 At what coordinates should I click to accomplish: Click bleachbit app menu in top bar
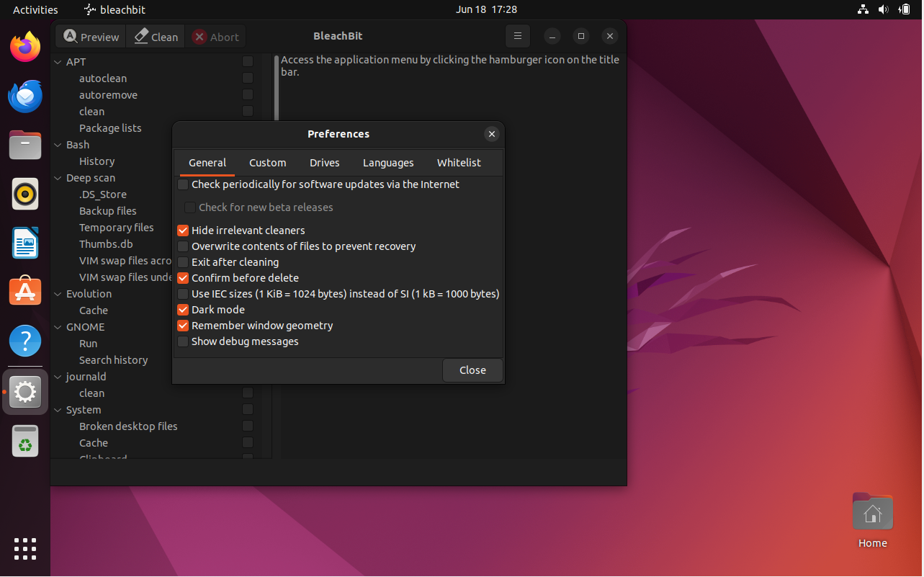pyautogui.click(x=115, y=9)
